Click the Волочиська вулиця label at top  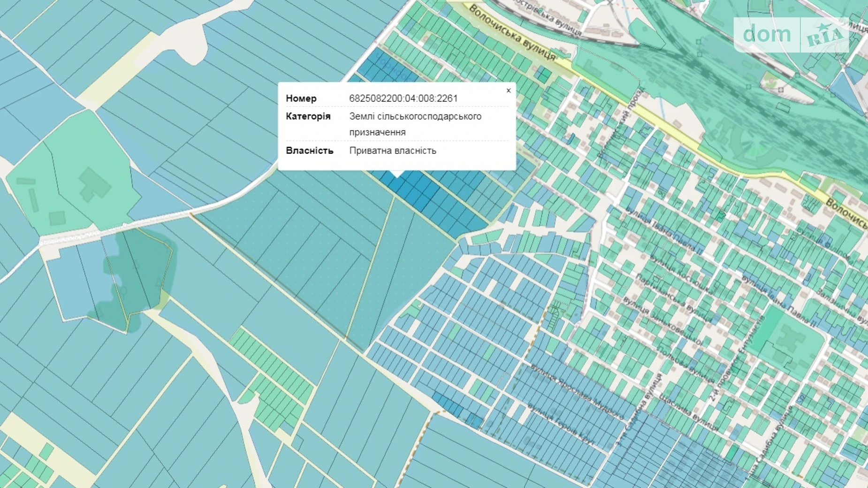pos(512,34)
